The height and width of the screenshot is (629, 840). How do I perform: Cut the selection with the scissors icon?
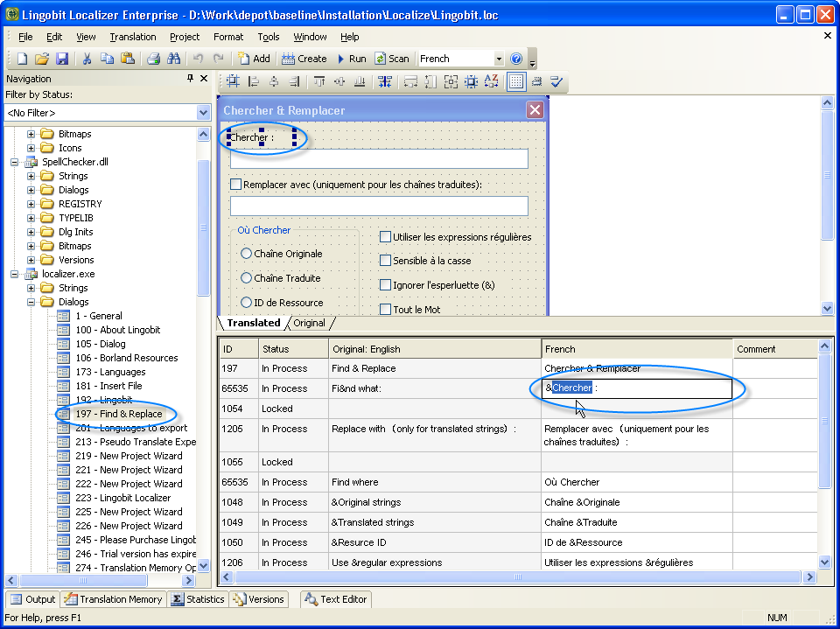[87, 59]
